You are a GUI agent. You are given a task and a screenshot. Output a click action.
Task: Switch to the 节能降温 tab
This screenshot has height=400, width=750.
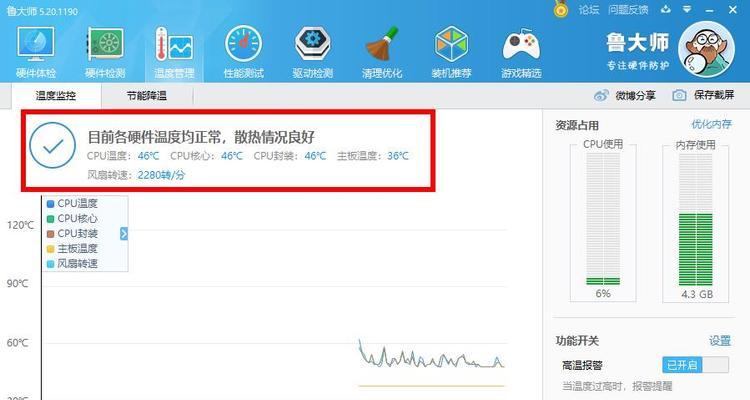[x=147, y=96]
